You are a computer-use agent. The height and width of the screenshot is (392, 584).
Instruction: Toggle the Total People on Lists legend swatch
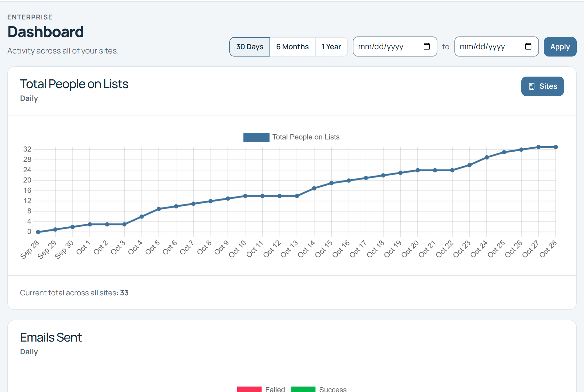coord(256,137)
